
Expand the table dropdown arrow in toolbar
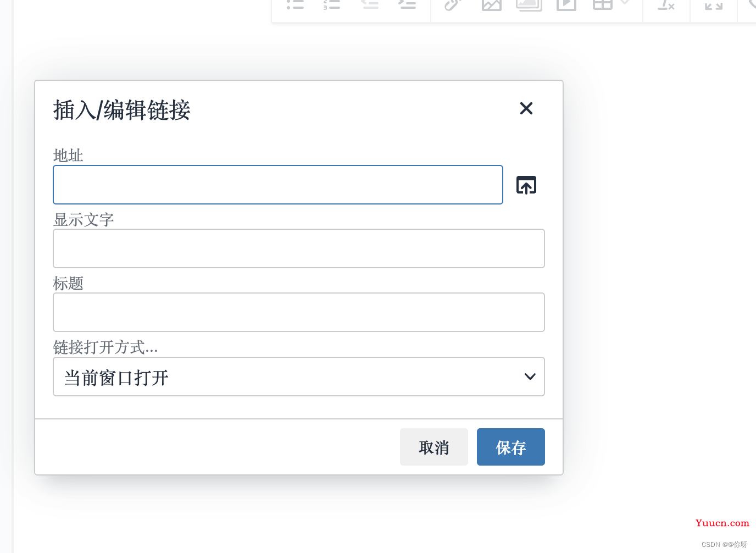tap(625, 3)
